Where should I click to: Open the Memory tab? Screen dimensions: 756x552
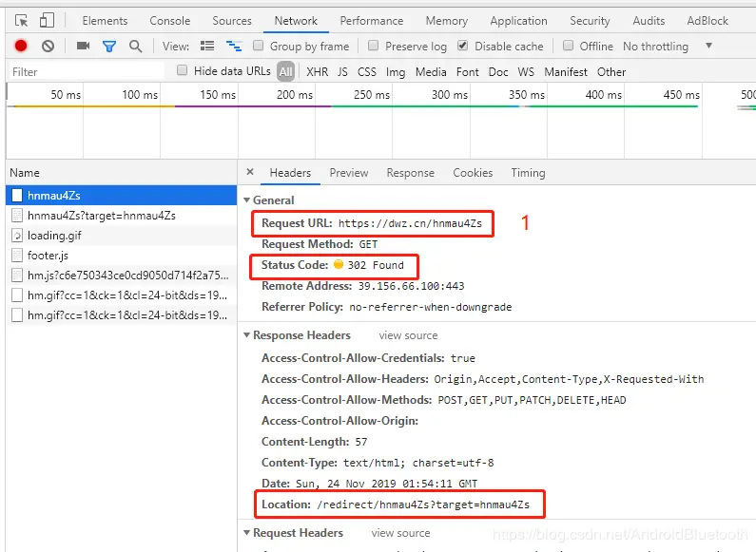click(446, 21)
